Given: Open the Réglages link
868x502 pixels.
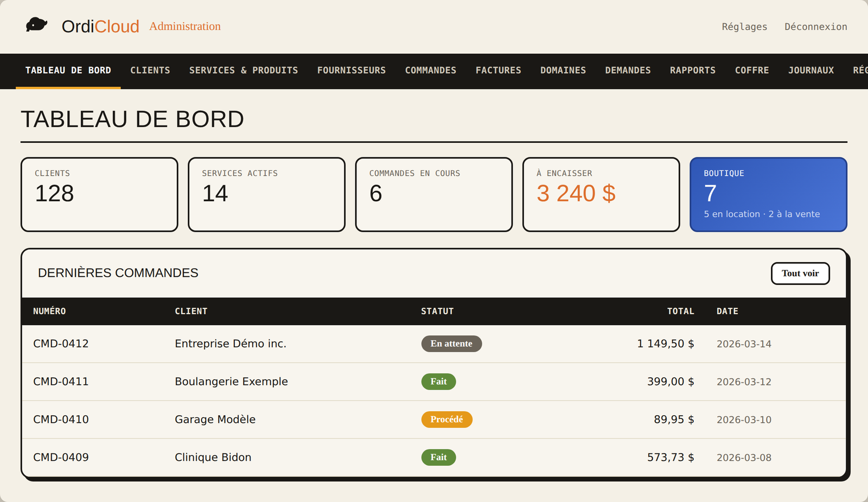Looking at the screenshot, I should 744,27.
